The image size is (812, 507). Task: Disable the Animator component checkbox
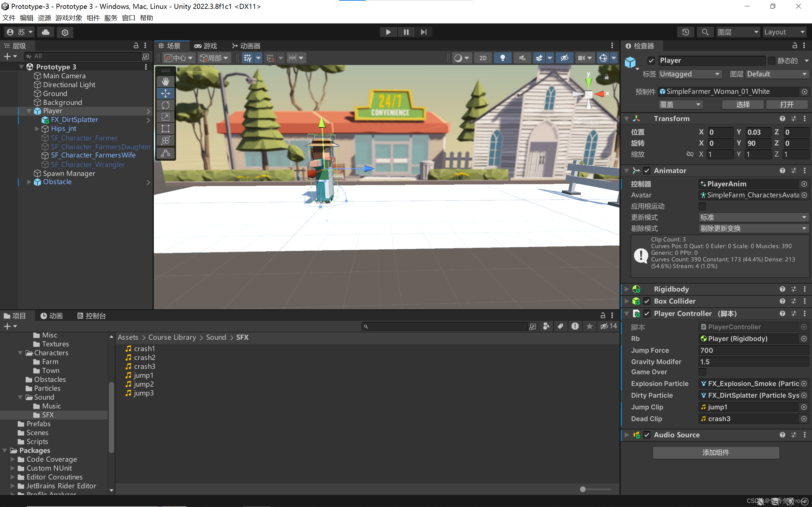pos(646,171)
